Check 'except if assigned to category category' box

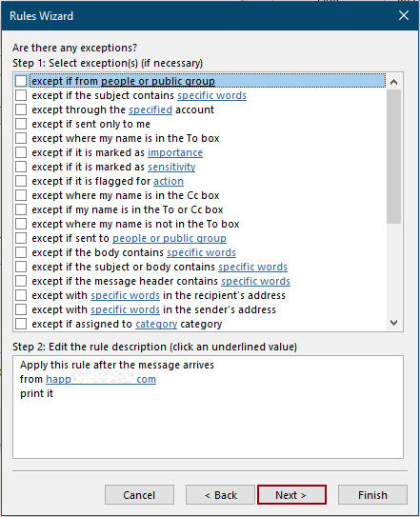click(21, 324)
